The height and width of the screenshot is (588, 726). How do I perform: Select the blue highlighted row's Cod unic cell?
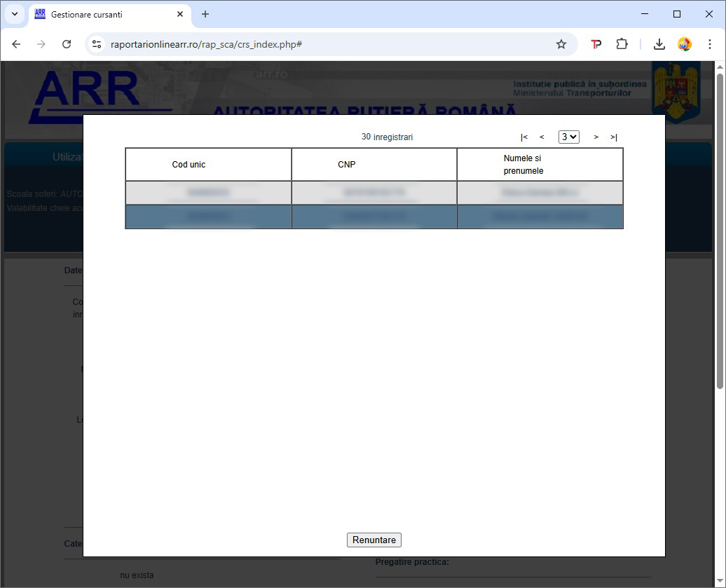coord(208,217)
